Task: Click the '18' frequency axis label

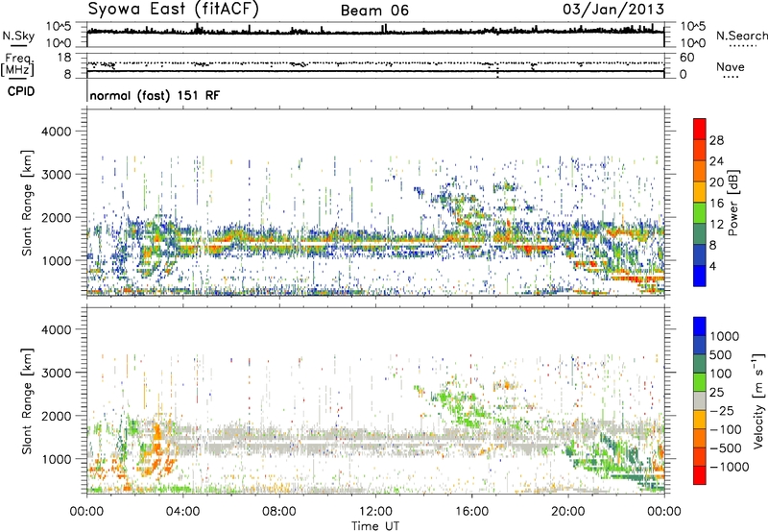Action: coord(64,58)
